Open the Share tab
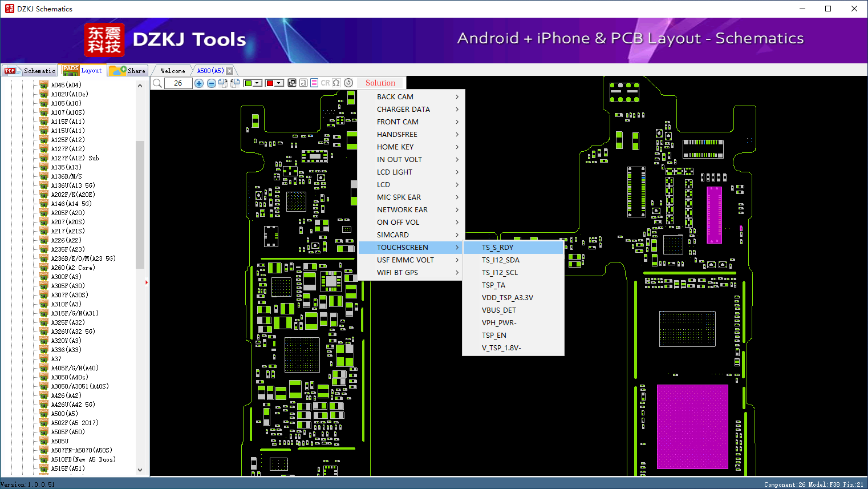Image resolution: width=868 pixels, height=489 pixels. click(128, 71)
